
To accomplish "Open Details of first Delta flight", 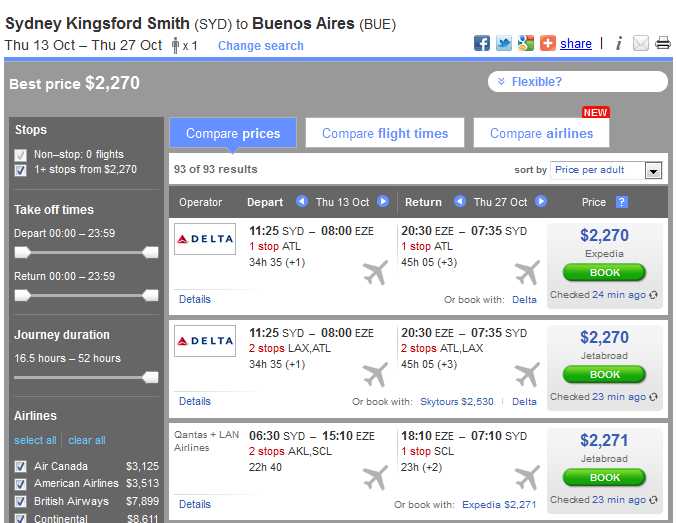I will click(x=195, y=299).
